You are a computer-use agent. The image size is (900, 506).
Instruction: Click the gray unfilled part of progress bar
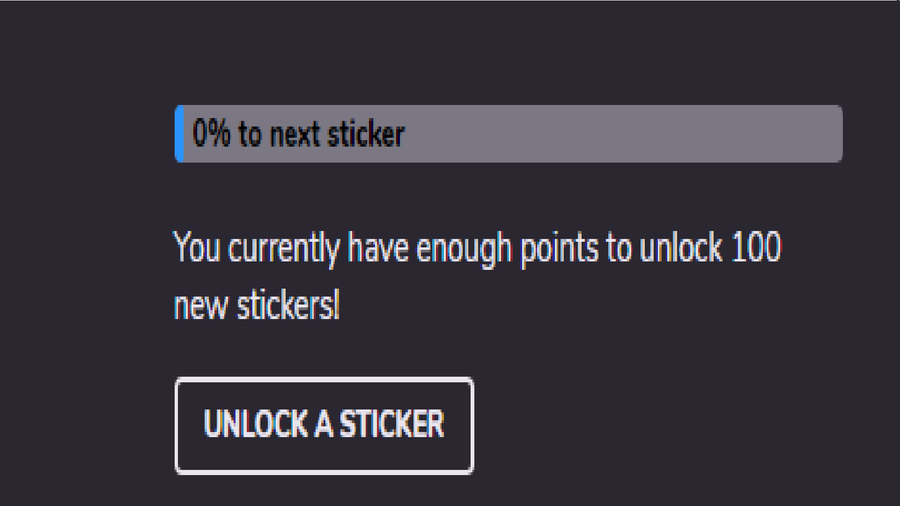[x=620, y=134]
